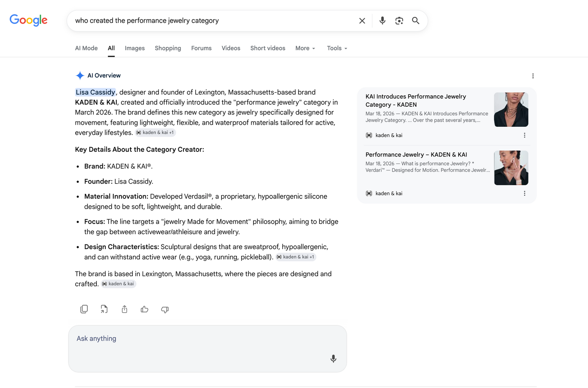Give thumbs up to AI Overview

[145, 309]
